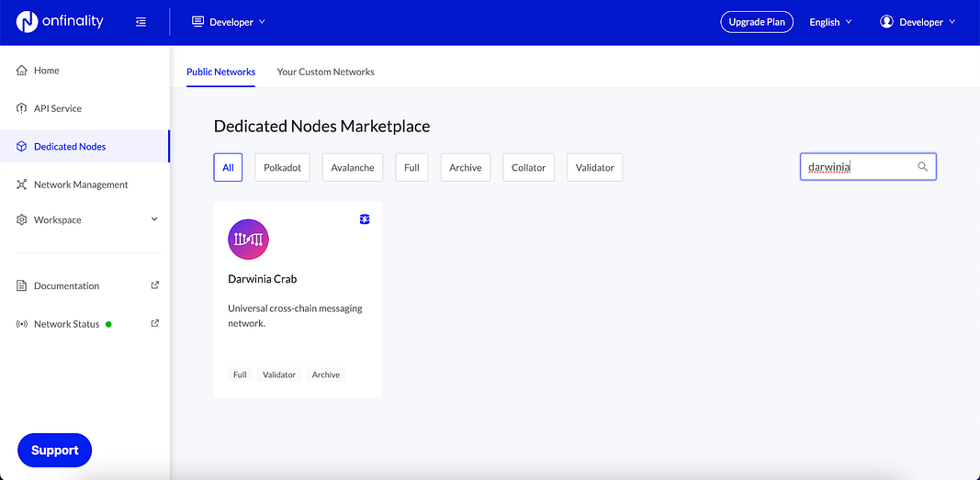Click the Validator tag on Darwinia card
This screenshot has height=480, width=980.
pyautogui.click(x=278, y=374)
